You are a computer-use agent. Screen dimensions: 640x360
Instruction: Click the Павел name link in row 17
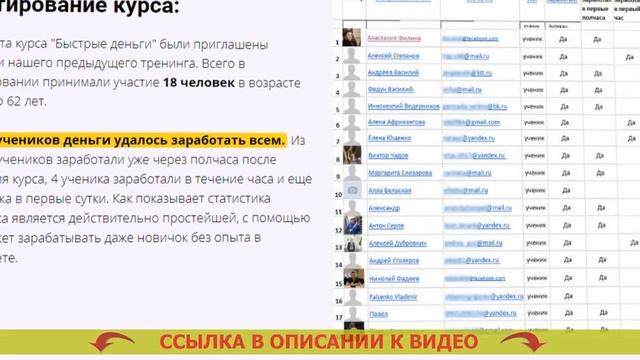coord(378,314)
